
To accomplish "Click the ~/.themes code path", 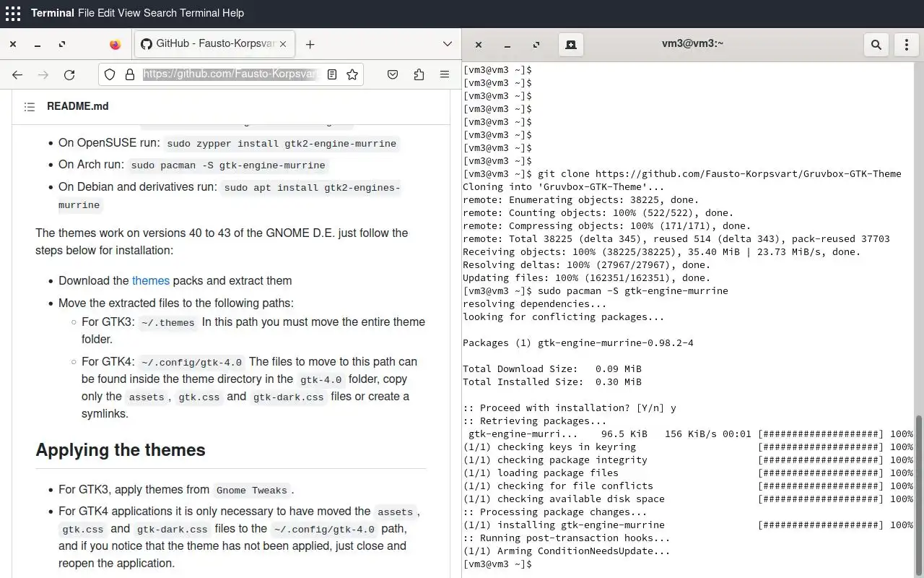I will (168, 323).
